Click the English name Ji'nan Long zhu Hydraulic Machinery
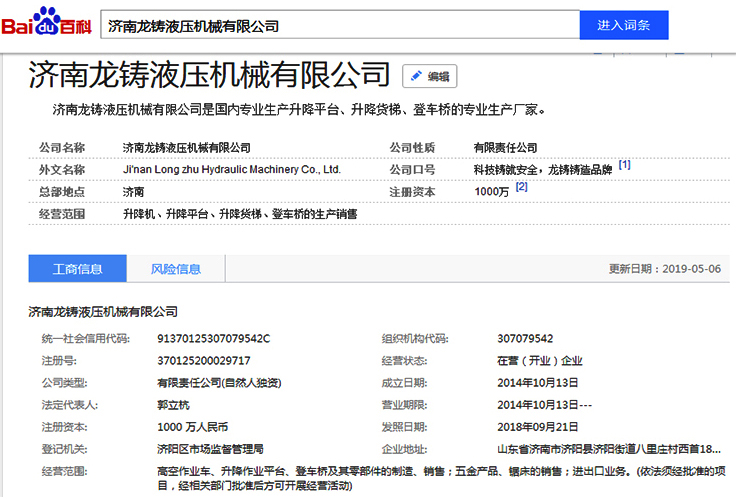This screenshot has height=500, width=750. [232, 169]
